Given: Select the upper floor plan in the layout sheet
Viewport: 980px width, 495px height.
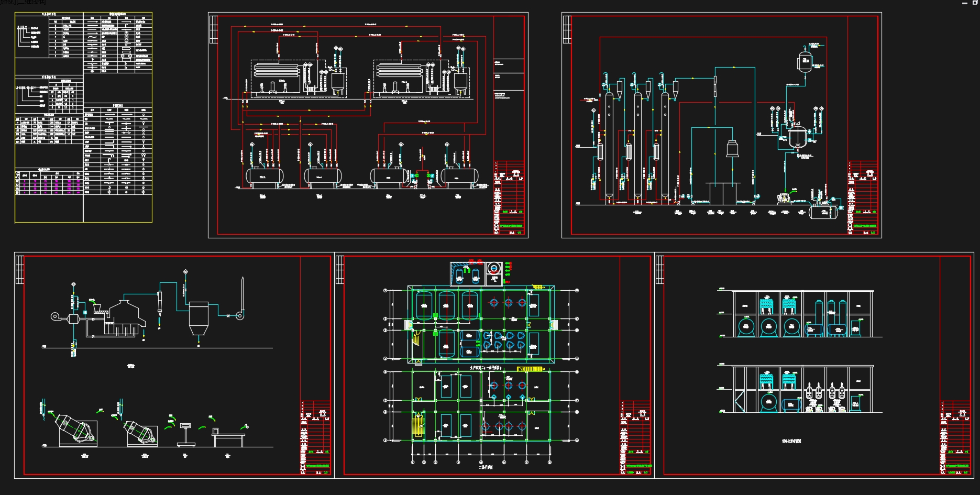Looking at the screenshot, I should 481,324.
